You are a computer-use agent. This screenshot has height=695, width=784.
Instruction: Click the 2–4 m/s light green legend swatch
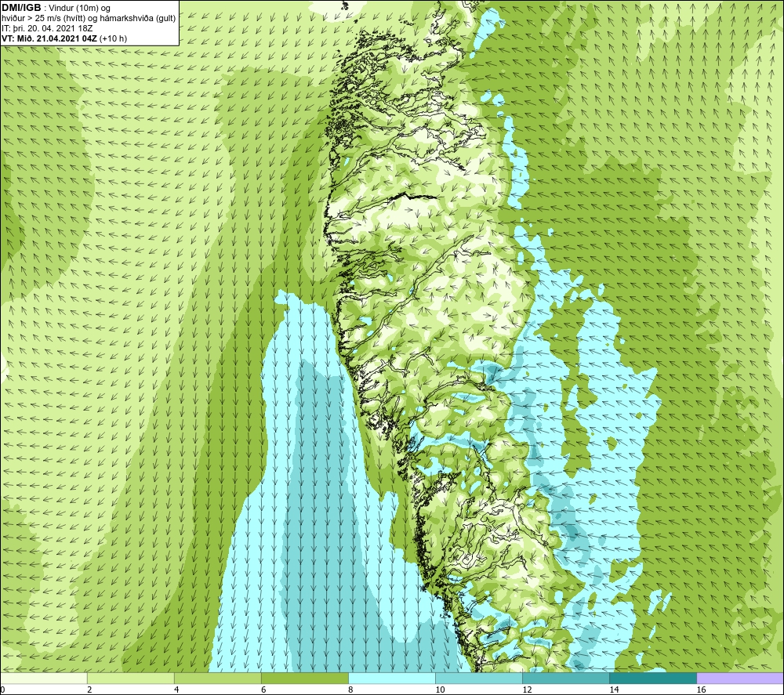click(130, 678)
